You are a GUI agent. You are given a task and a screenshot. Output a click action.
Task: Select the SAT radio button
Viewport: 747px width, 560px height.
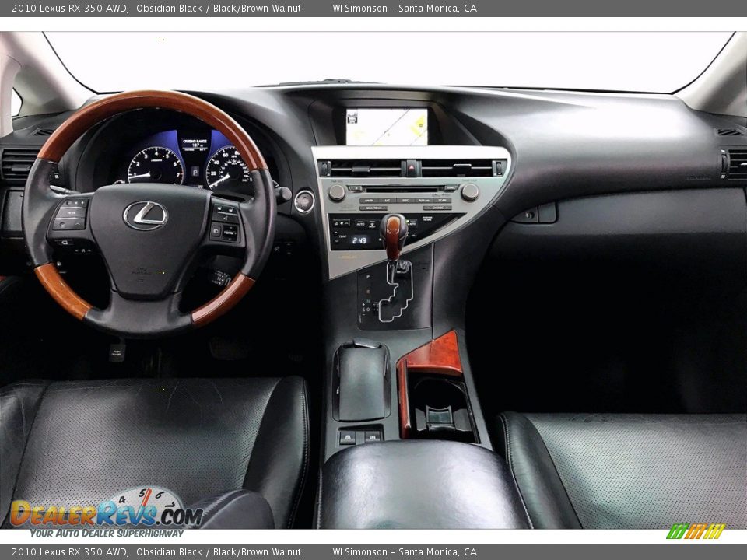pos(388,201)
